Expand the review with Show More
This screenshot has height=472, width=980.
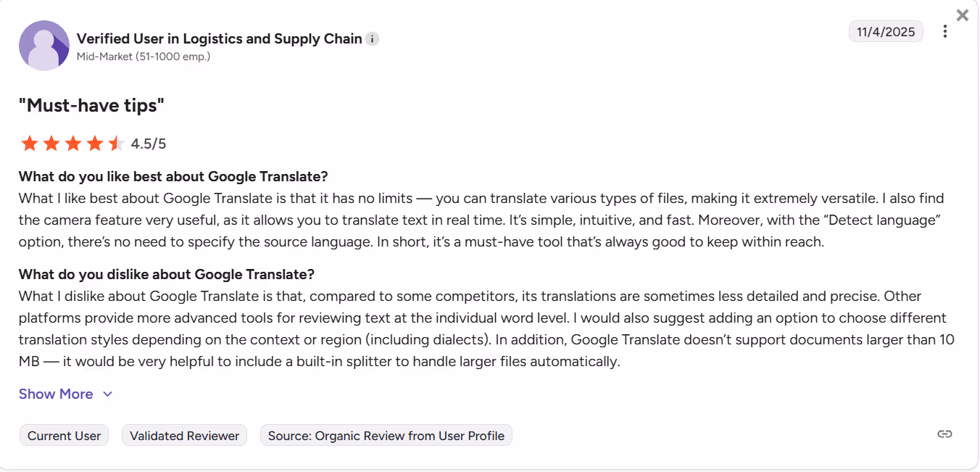[x=56, y=394]
